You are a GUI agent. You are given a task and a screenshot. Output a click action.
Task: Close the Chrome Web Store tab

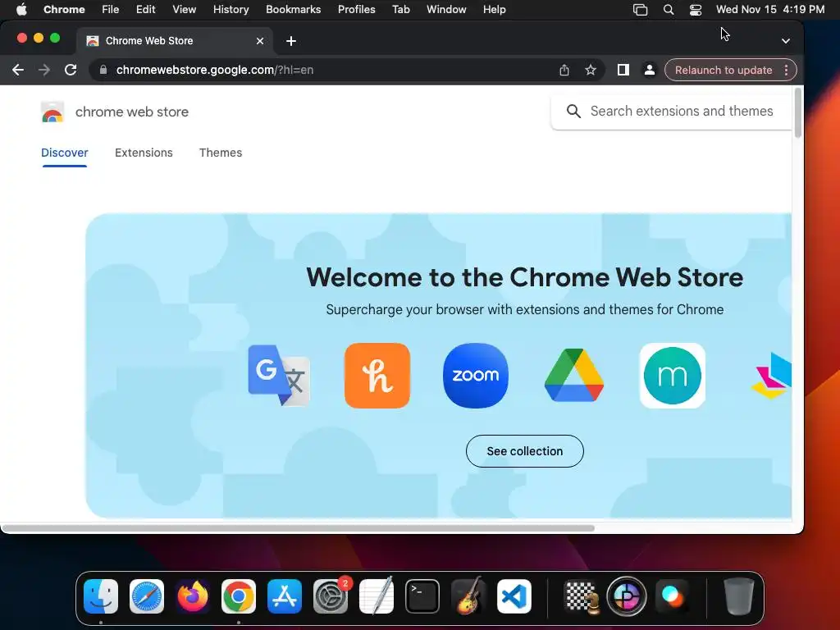[260, 41]
